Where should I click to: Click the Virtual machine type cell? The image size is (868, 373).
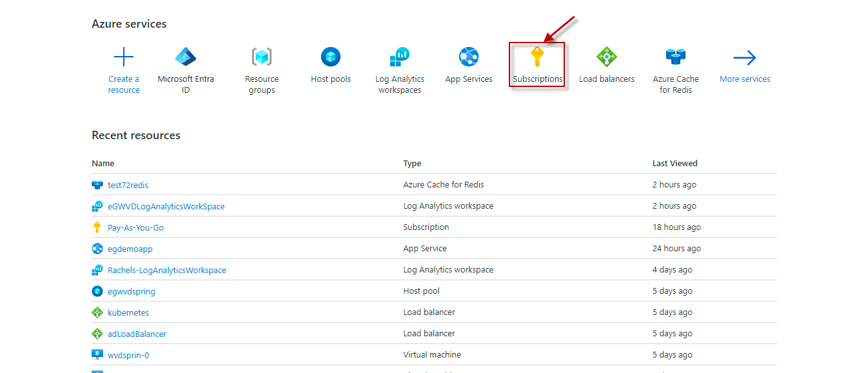click(x=432, y=355)
